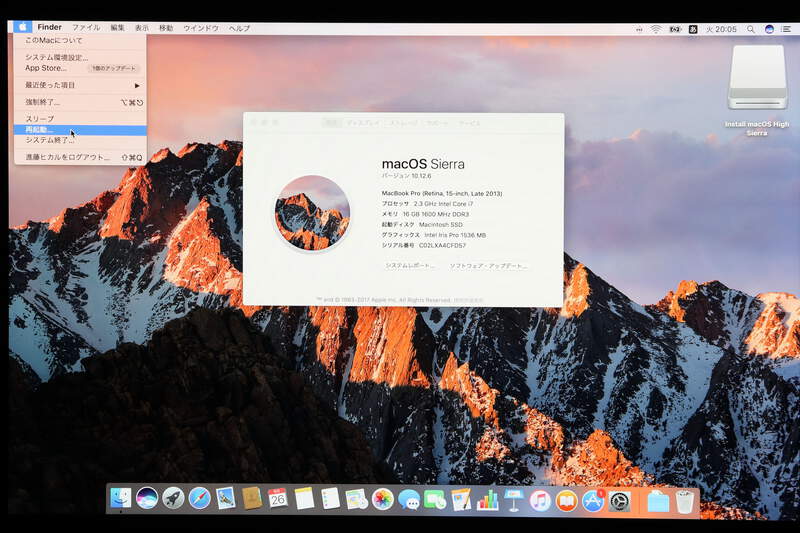Open Finder from the Dock
Image resolution: width=800 pixels, height=533 pixels.
120,498
